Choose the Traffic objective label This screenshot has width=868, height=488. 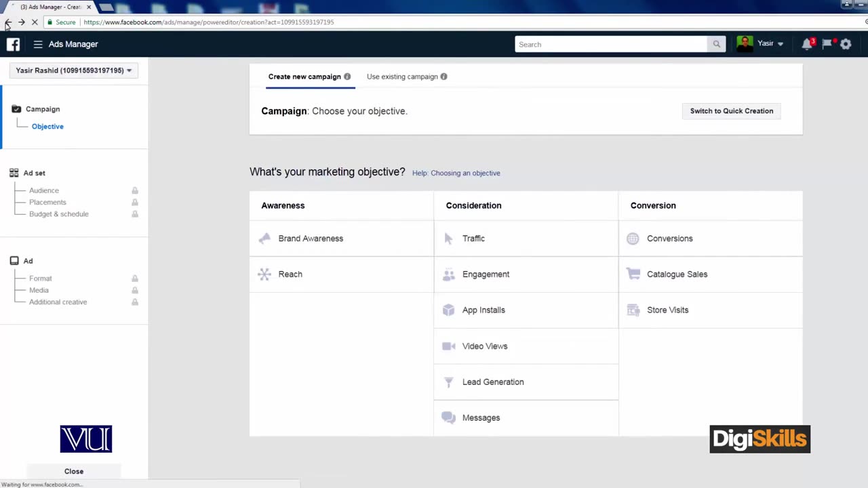coord(473,239)
